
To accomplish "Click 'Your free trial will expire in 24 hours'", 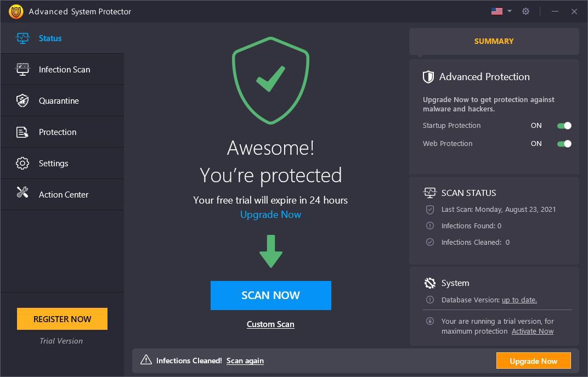I will [270, 200].
